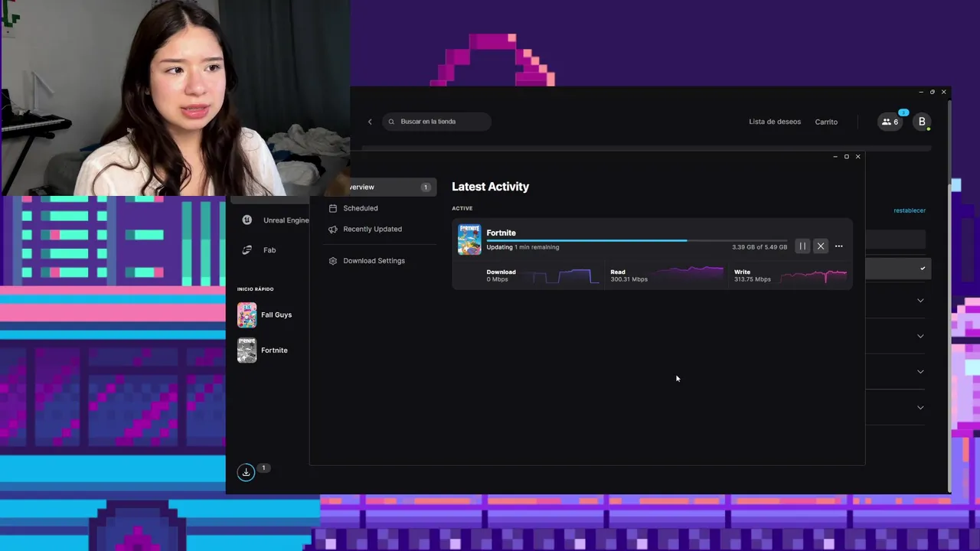This screenshot has width=980, height=551.
Task: Open the B profile avatar menu
Action: [x=922, y=122]
